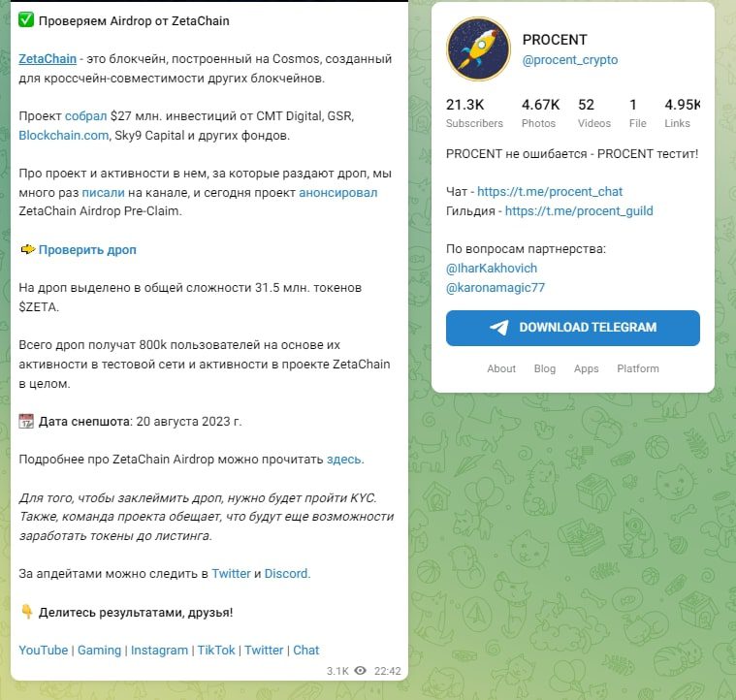Click the message views eye icon
This screenshot has width=736, height=700.
(x=361, y=670)
